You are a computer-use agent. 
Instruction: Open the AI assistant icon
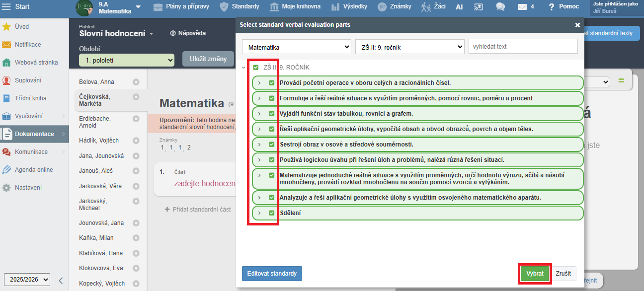click(459, 6)
